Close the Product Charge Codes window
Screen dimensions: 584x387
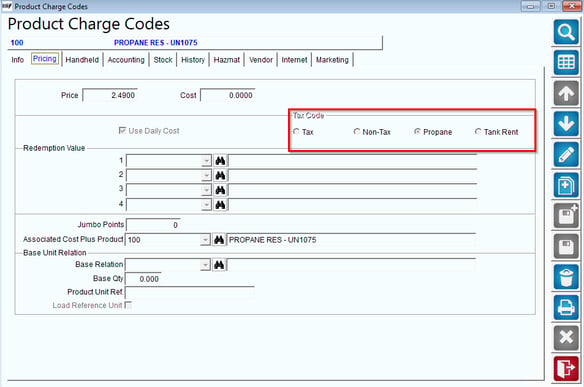(x=572, y=6)
